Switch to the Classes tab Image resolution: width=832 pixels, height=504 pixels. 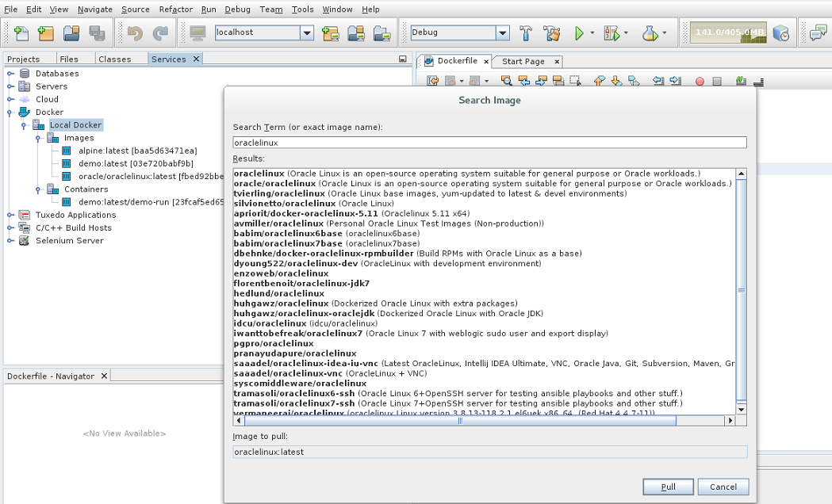(115, 59)
